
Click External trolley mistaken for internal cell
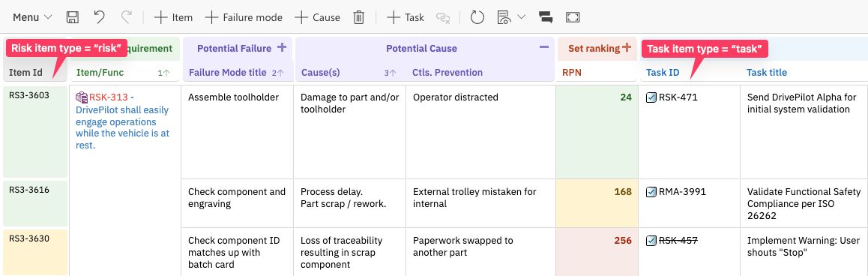click(480, 203)
